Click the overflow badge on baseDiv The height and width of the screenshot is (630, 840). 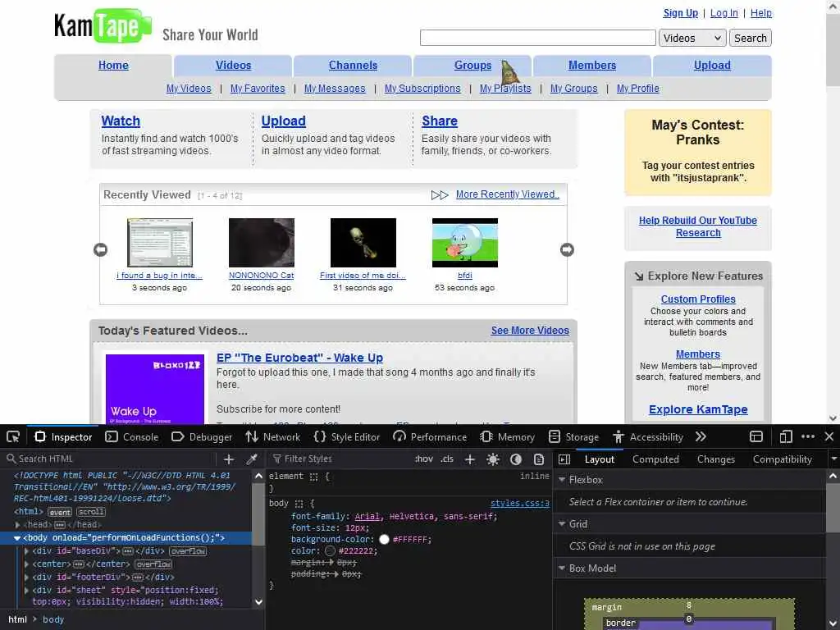click(188, 551)
